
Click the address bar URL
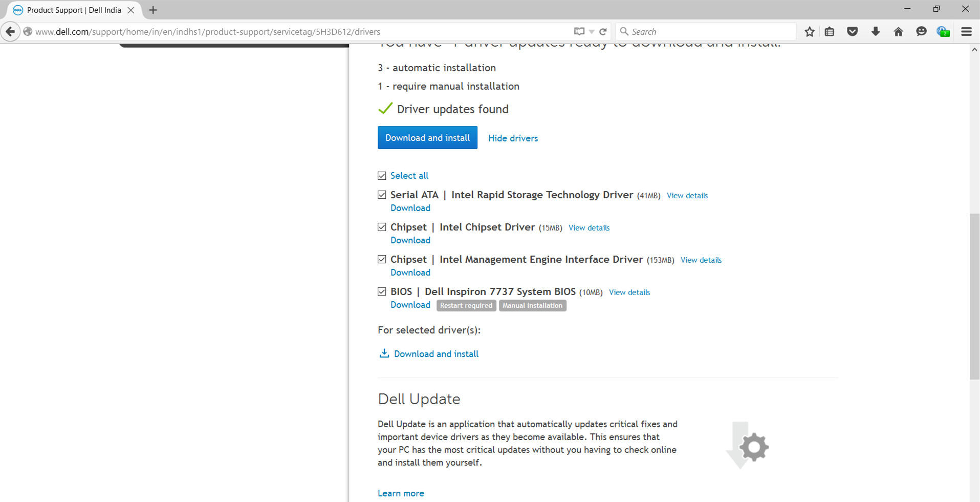point(208,32)
